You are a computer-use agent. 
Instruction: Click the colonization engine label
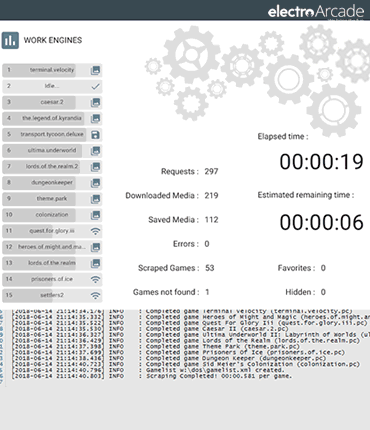tap(52, 215)
